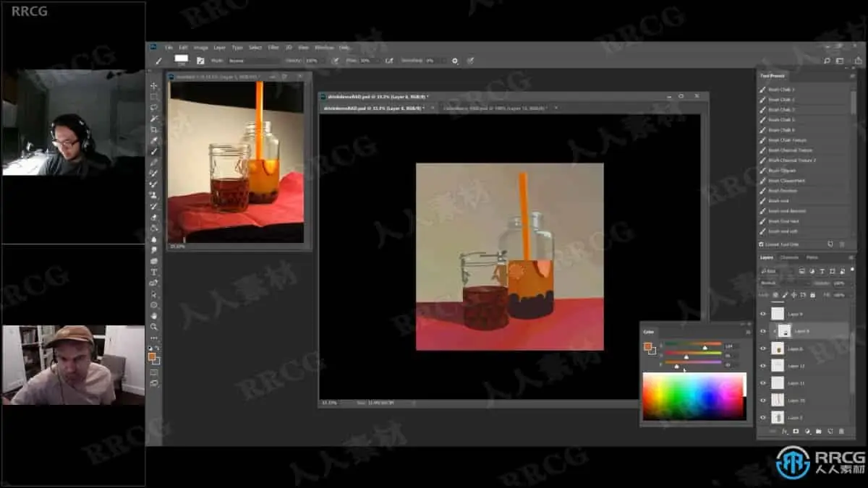
Task: Pick a color from the spectrum ramp
Action: click(x=693, y=396)
